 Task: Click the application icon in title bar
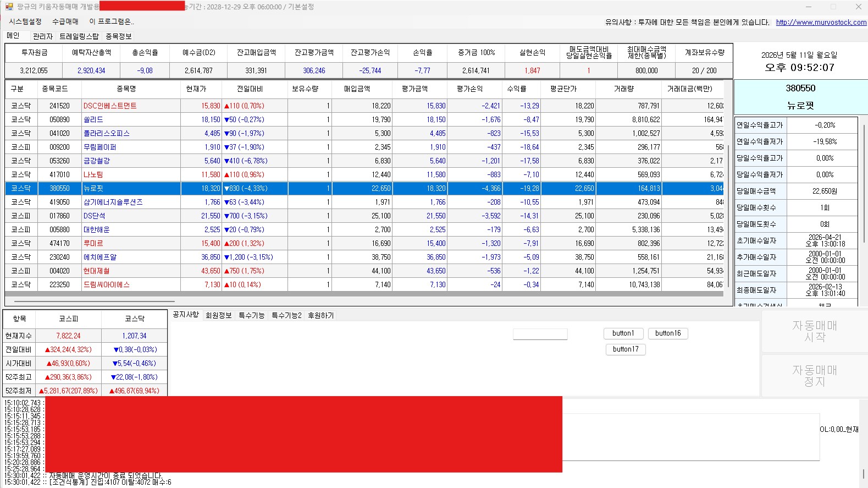9,7
